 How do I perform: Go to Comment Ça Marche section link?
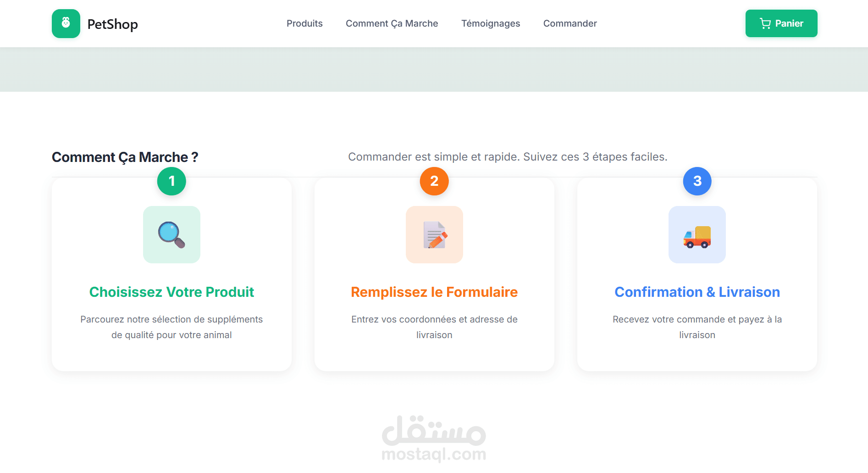click(392, 23)
